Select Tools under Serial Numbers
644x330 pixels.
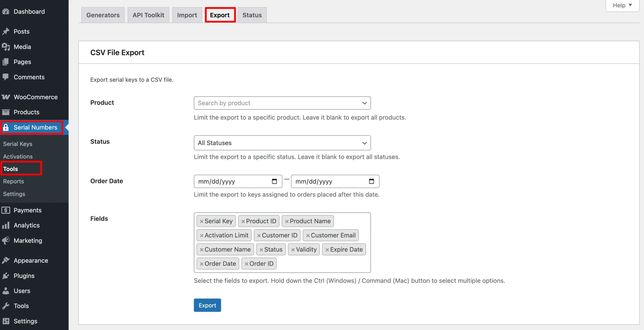(11, 169)
